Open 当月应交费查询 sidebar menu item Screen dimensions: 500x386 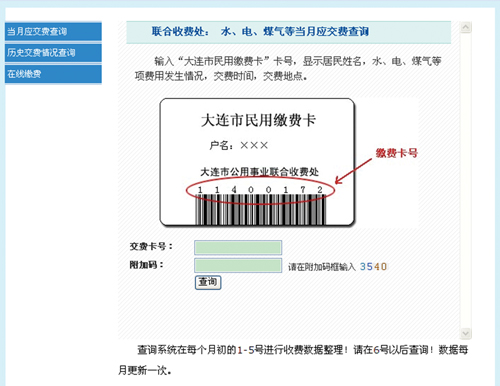pos(53,31)
